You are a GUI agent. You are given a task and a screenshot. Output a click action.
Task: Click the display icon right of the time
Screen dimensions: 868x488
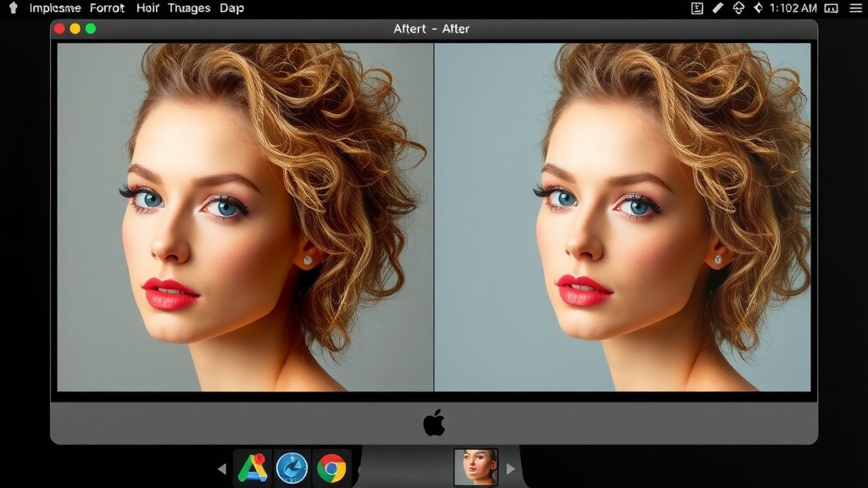[830, 8]
